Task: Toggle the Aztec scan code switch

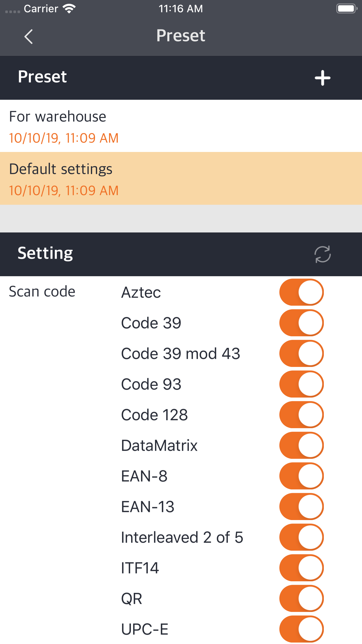Action: coord(301,292)
